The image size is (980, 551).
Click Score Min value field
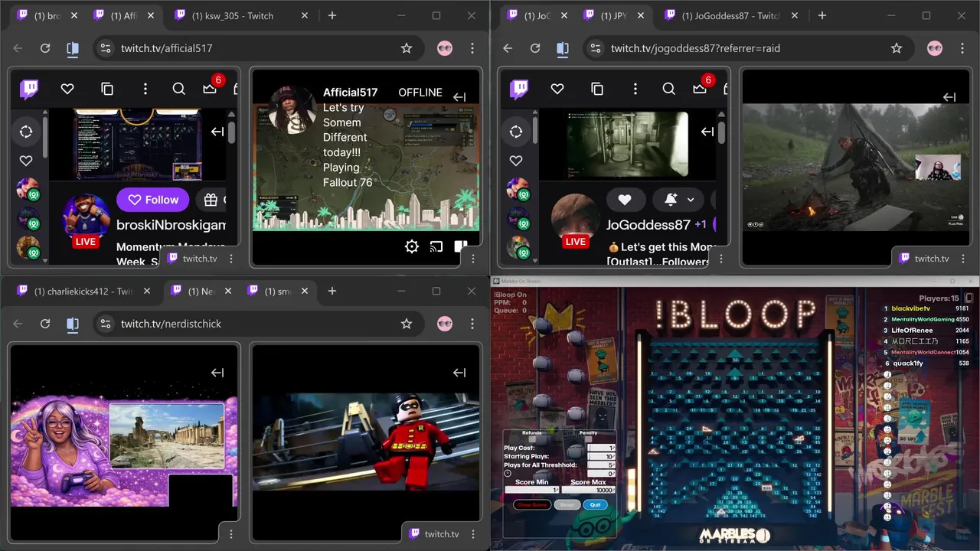point(532,490)
